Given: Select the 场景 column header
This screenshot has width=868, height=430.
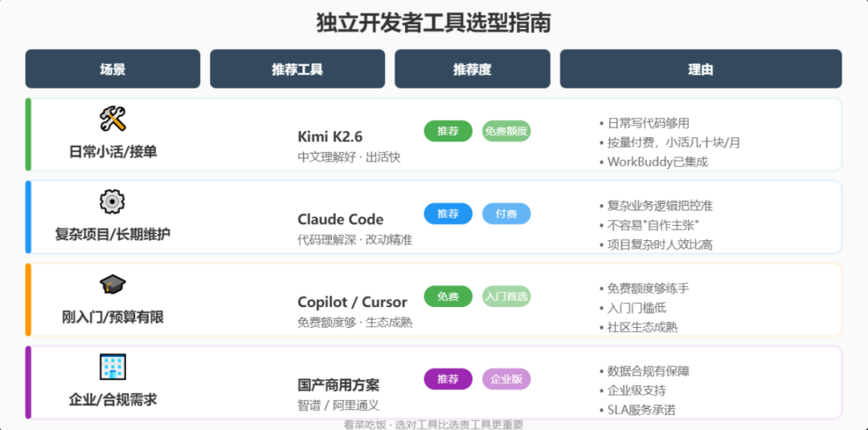Looking at the screenshot, I should pyautogui.click(x=113, y=69).
